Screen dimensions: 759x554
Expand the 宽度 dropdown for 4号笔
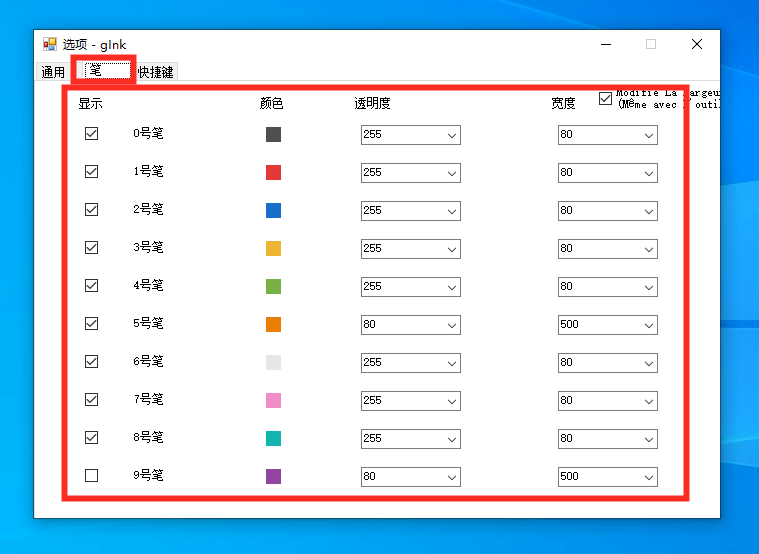[x=607, y=287]
